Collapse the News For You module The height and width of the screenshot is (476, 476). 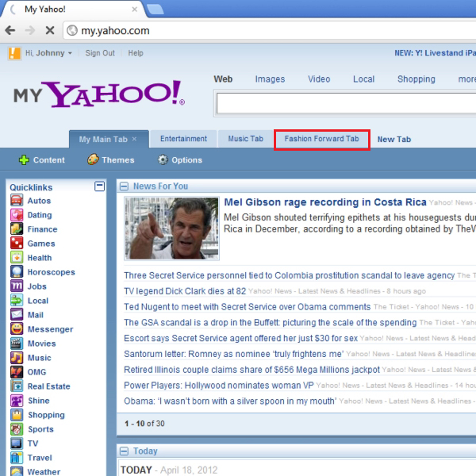click(124, 186)
